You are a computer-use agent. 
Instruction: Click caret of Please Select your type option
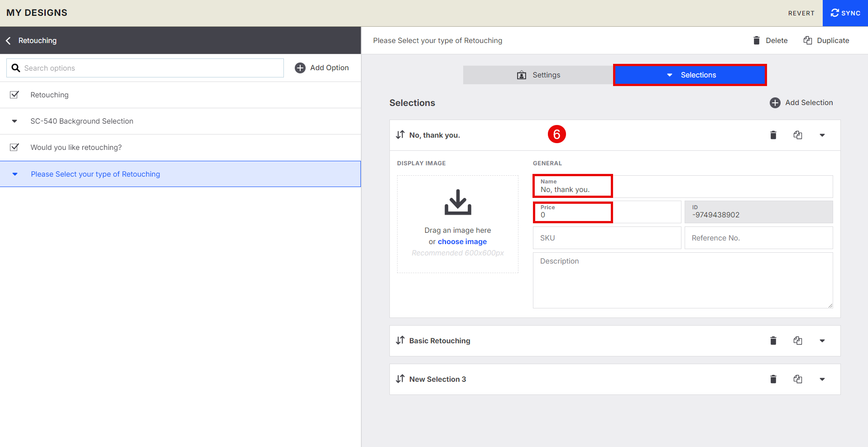15,174
